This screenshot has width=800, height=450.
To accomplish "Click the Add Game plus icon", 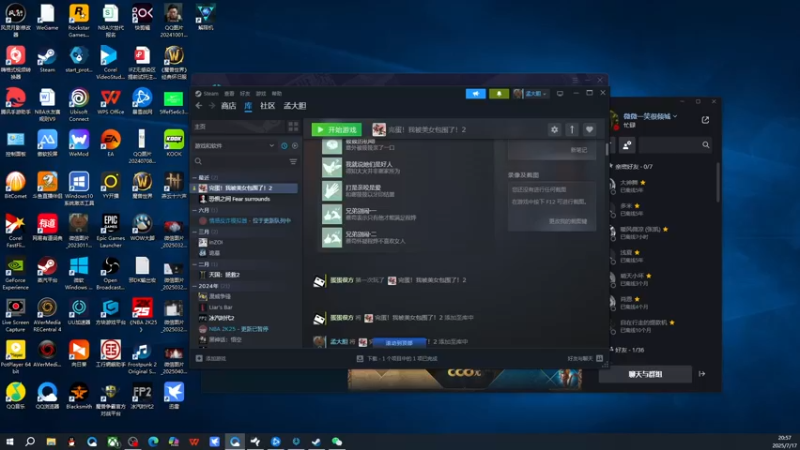I will point(199,358).
